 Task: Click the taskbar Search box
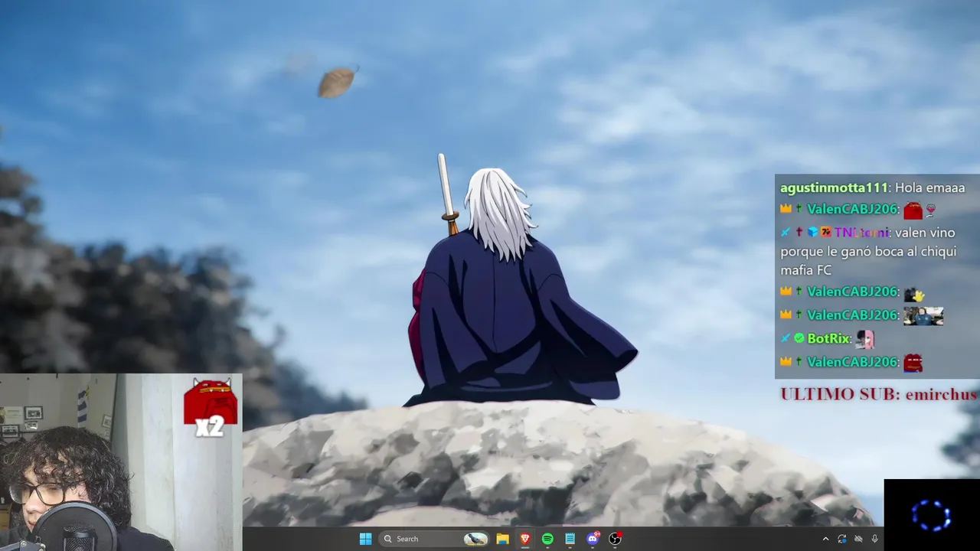[435, 539]
